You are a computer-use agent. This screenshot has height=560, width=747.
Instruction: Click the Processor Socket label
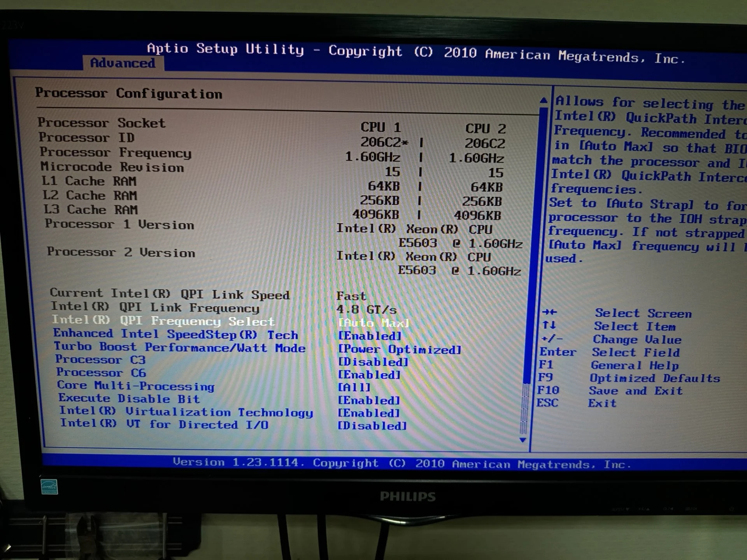click(102, 122)
